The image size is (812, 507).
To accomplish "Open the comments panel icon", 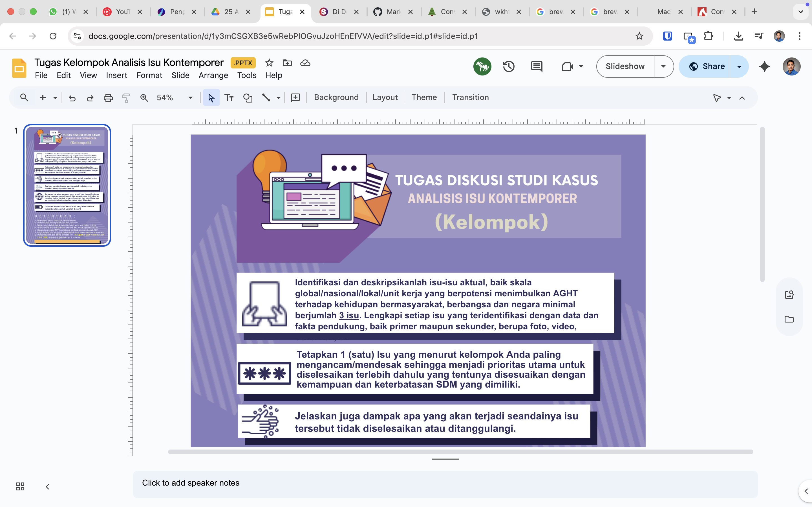I will (x=537, y=66).
